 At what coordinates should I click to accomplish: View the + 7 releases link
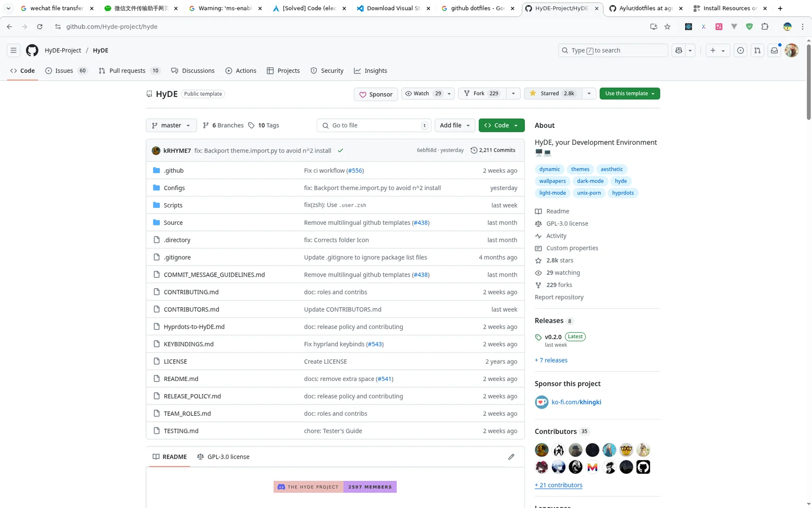point(551,360)
